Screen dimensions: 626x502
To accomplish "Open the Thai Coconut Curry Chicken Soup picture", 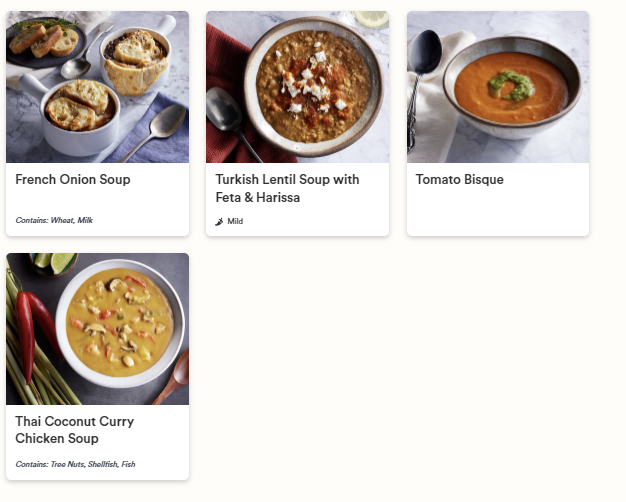I will click(x=97, y=329).
